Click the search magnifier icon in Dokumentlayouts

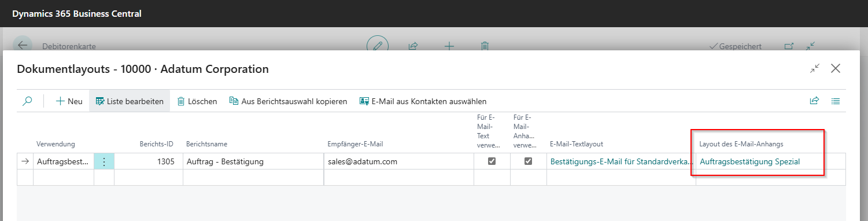click(27, 101)
